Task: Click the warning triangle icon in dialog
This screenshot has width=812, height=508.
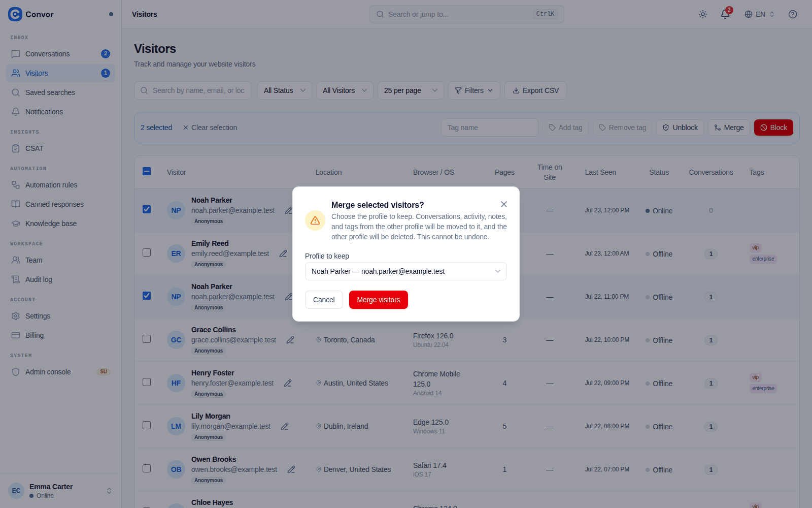Action: [315, 220]
